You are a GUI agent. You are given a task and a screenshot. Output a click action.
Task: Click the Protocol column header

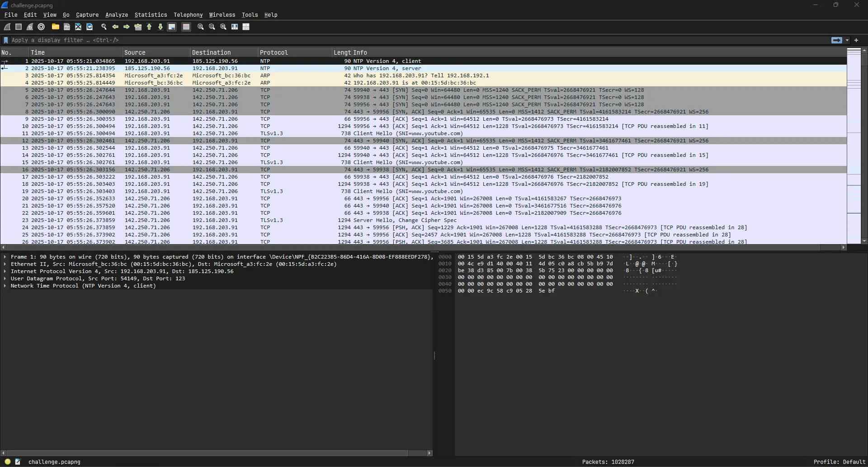coord(274,52)
